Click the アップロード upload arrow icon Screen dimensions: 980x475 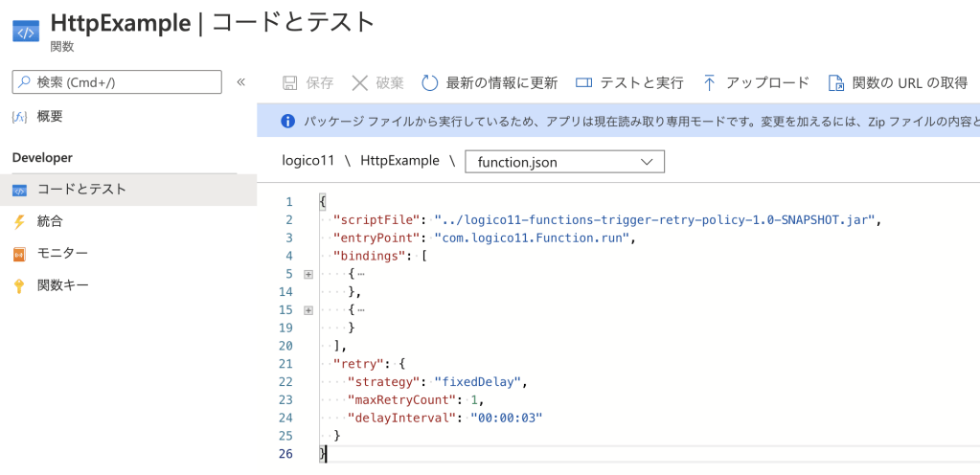point(709,83)
